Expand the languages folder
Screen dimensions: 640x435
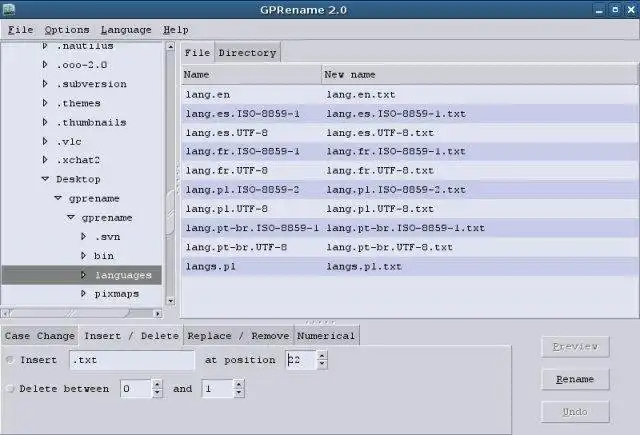(83, 275)
